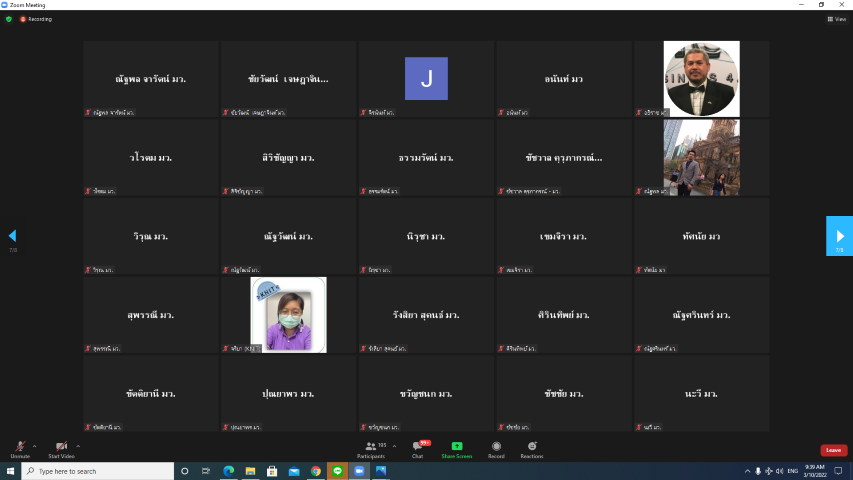This screenshot has height=480, width=853.
Task: Open the View layout menu
Action: pyautogui.click(x=836, y=19)
